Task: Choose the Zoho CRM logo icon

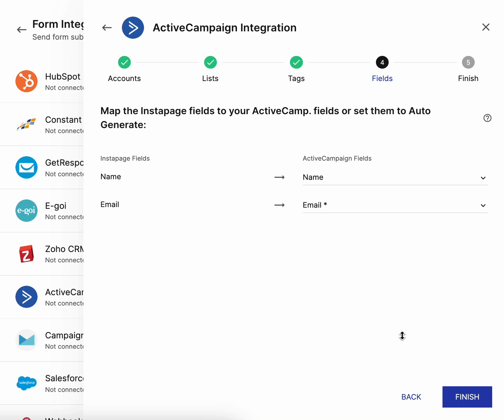Action: coord(27,254)
